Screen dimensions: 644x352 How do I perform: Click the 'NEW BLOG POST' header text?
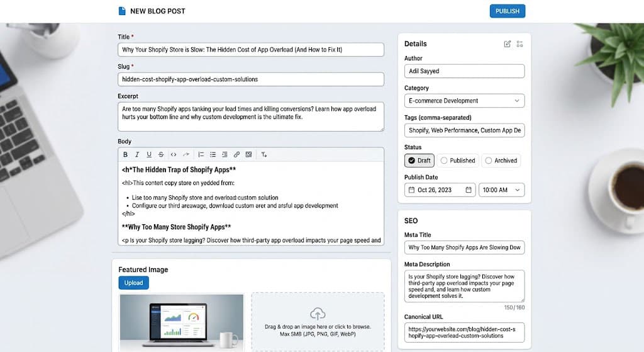[x=158, y=11]
